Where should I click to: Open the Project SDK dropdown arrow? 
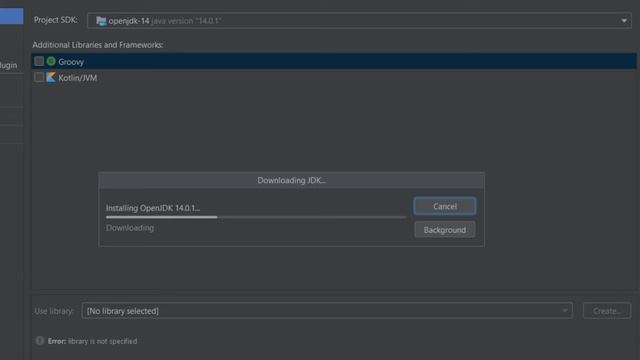tap(624, 20)
